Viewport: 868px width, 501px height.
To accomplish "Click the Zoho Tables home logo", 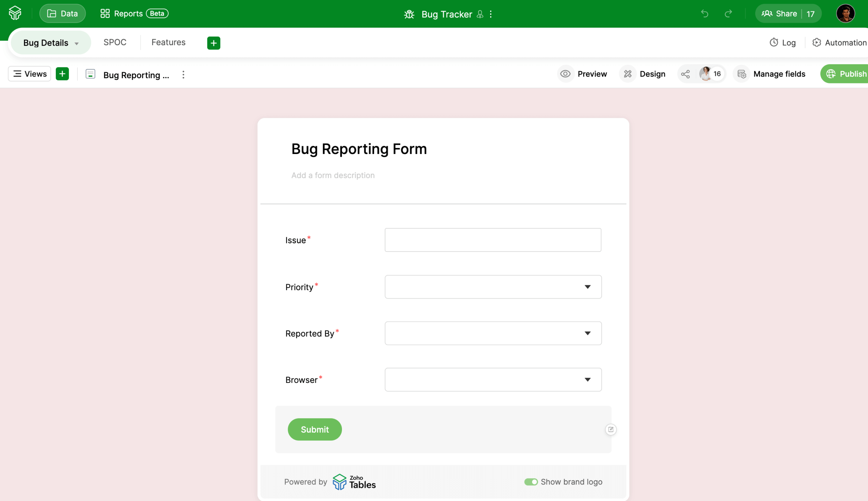I will pyautogui.click(x=15, y=13).
